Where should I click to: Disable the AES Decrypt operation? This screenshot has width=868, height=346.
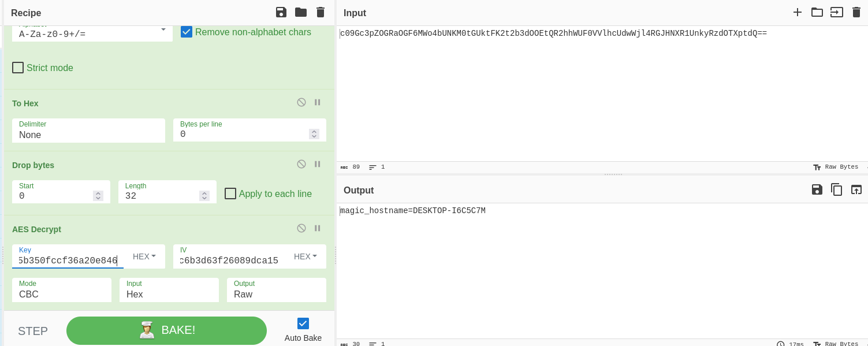(x=301, y=228)
